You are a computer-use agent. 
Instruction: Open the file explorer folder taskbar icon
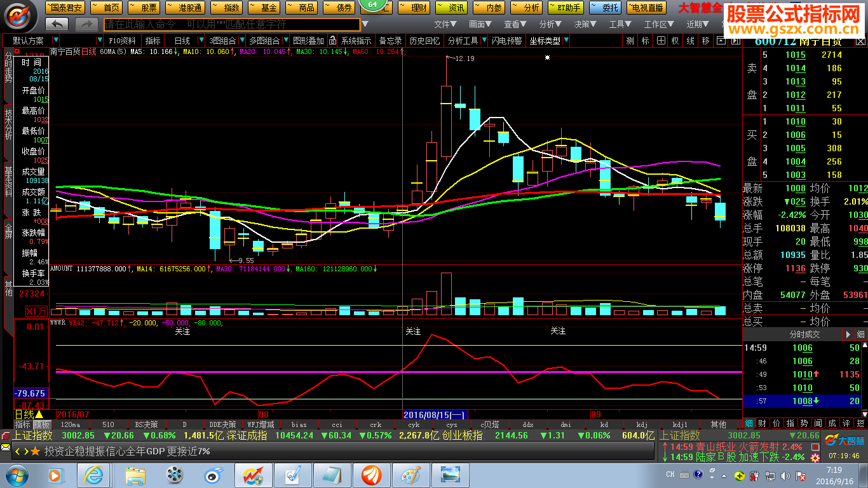[135, 475]
